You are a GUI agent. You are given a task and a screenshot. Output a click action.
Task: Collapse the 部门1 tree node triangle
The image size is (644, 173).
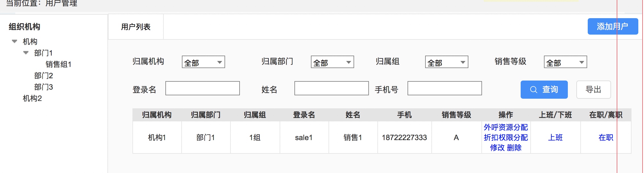26,53
